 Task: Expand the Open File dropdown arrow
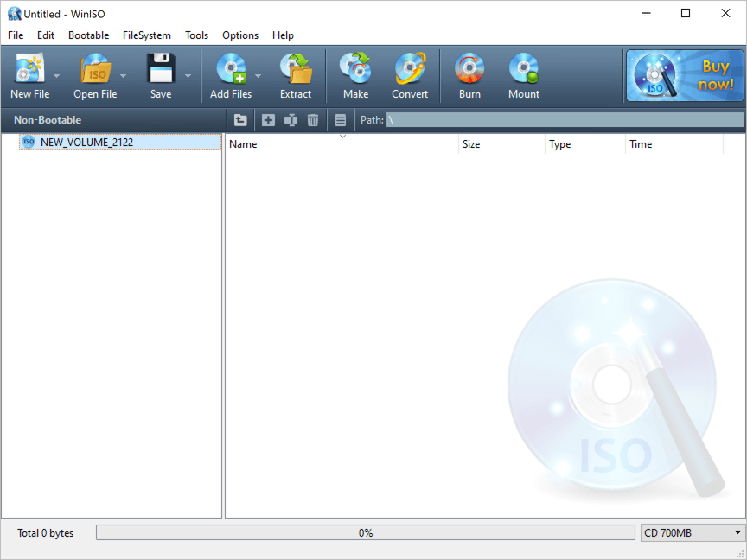123,75
